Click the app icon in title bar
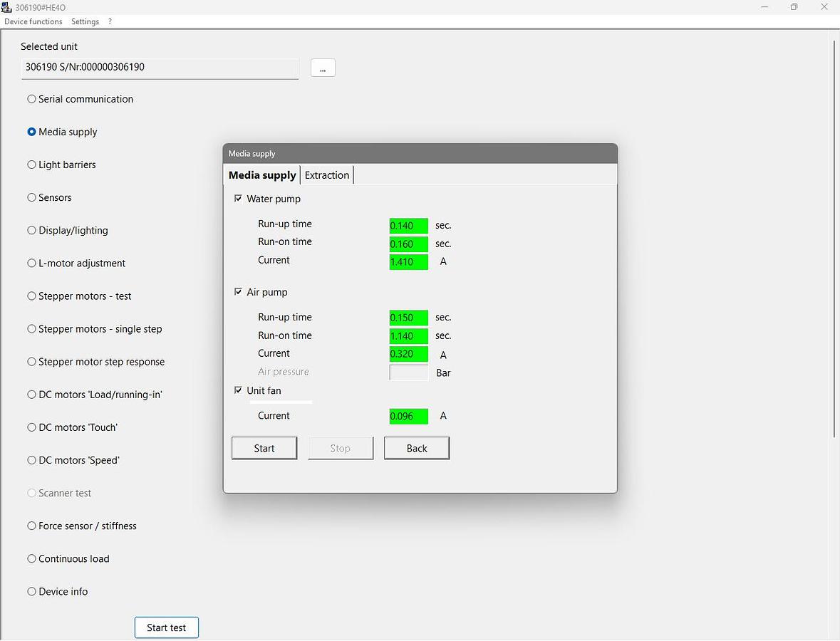This screenshot has height=641, width=840. pyautogui.click(x=6, y=7)
